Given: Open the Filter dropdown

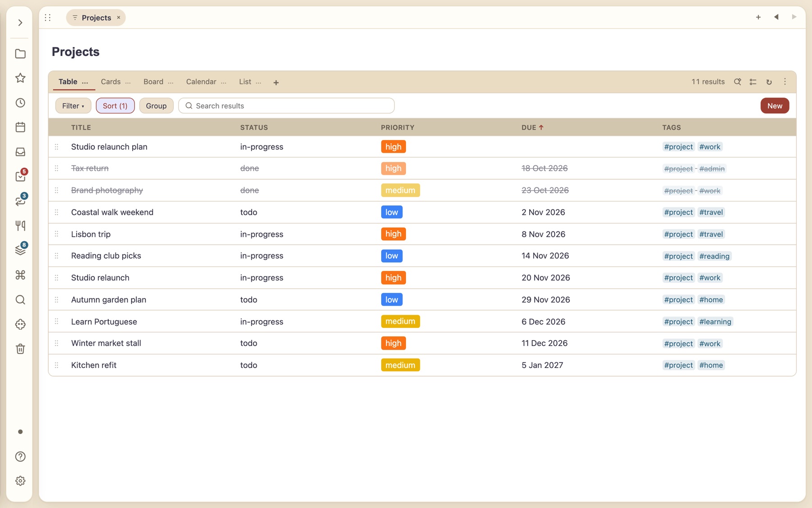Looking at the screenshot, I should (73, 106).
